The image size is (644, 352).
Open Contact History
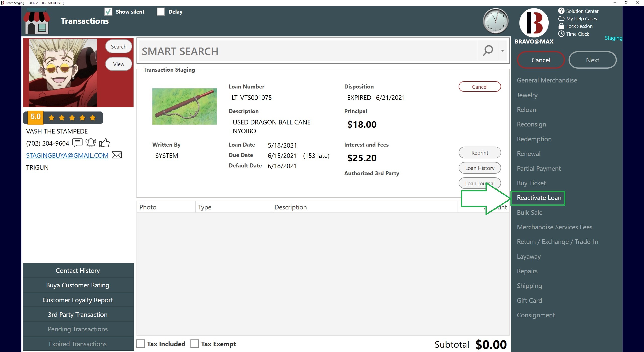pyautogui.click(x=78, y=271)
